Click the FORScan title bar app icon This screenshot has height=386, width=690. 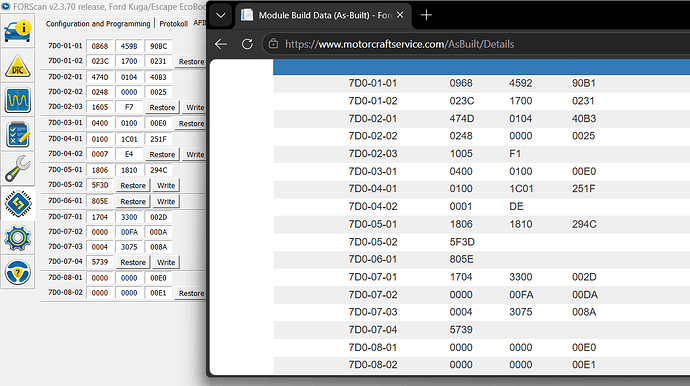pos(6,7)
